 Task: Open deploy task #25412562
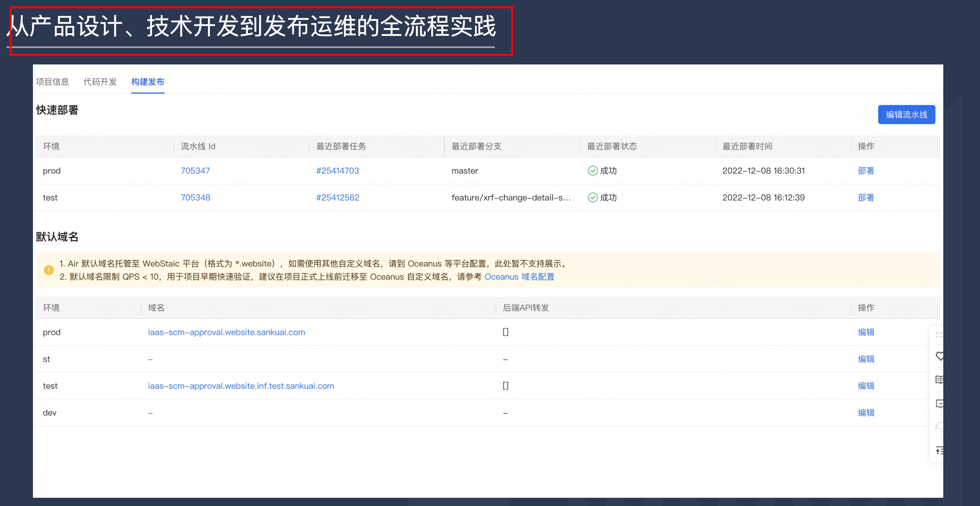[337, 197]
